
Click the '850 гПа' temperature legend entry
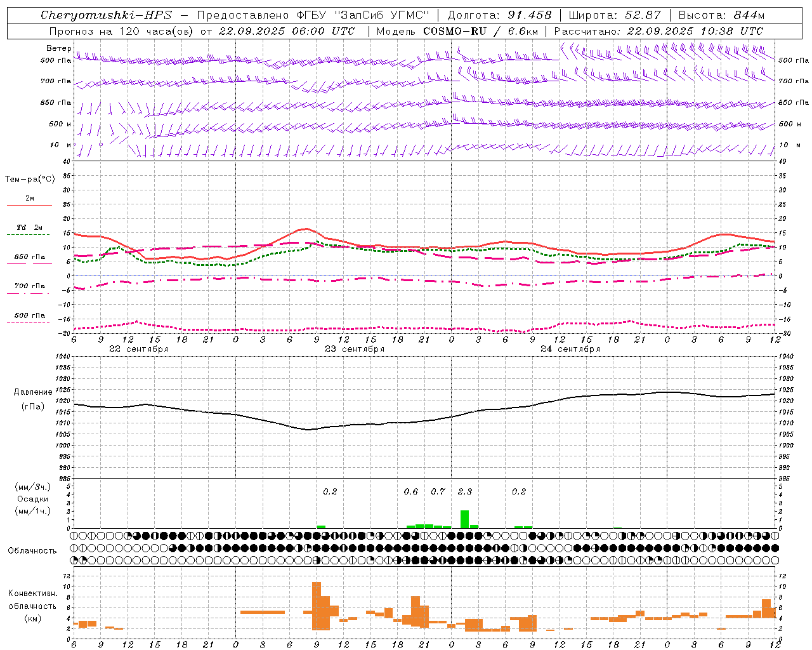(29, 257)
